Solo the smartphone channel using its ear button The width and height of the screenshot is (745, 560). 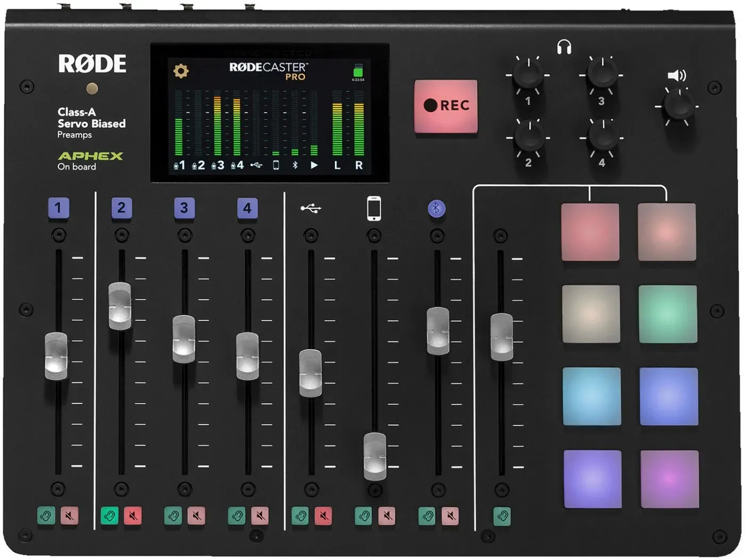(363, 515)
